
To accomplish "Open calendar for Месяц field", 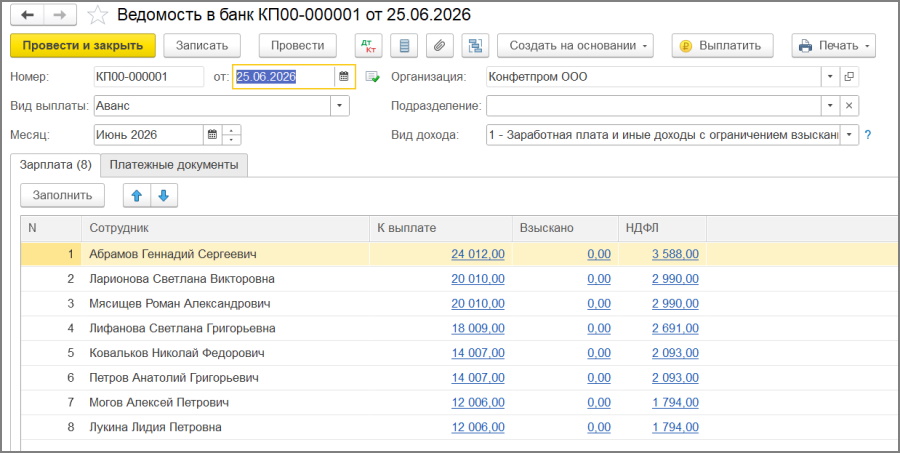I will tap(212, 135).
